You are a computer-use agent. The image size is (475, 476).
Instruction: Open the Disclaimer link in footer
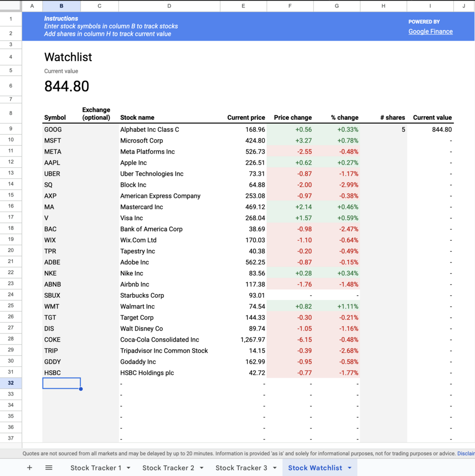[466, 453]
